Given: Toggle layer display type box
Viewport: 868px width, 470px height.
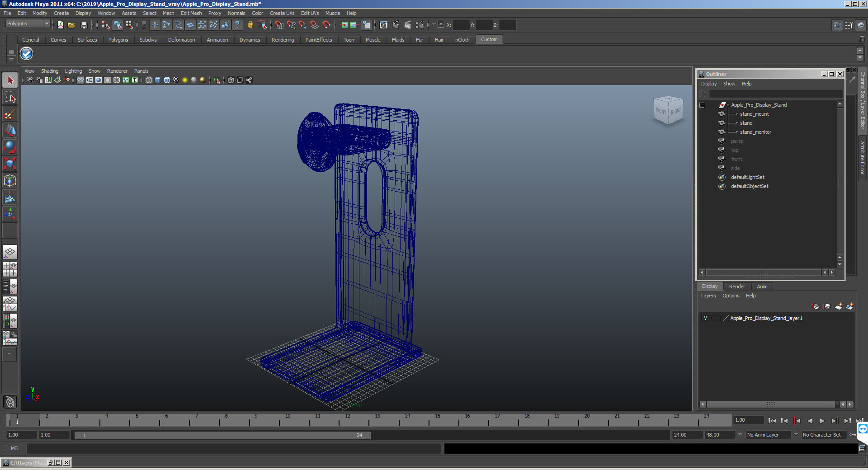Looking at the screenshot, I should click(716, 318).
